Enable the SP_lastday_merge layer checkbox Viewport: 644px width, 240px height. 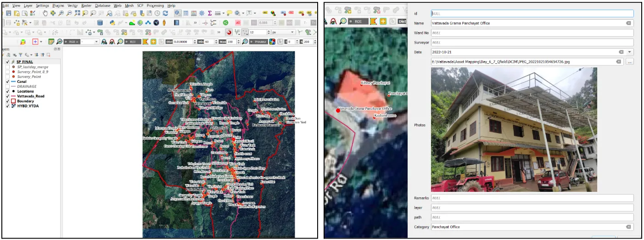tap(7, 67)
